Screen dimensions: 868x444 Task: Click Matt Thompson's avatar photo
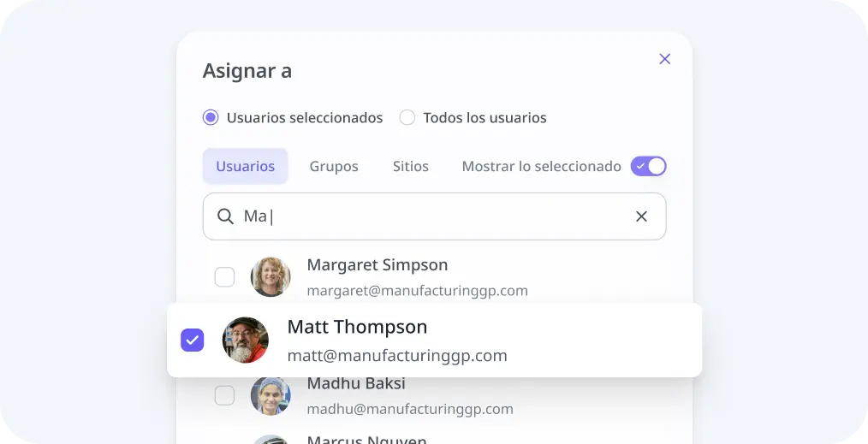click(x=246, y=340)
